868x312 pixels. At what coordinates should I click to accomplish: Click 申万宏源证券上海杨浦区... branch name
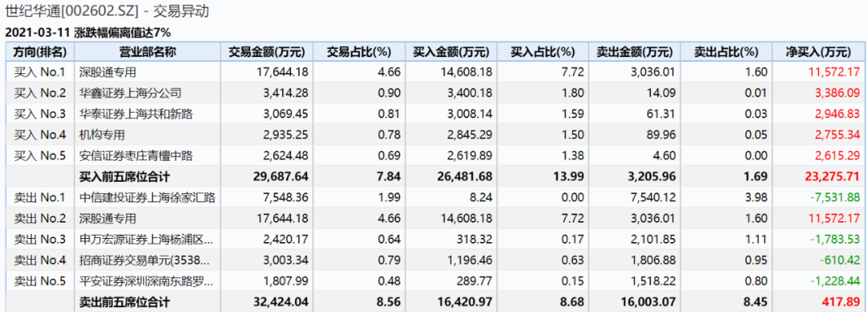[x=145, y=240]
